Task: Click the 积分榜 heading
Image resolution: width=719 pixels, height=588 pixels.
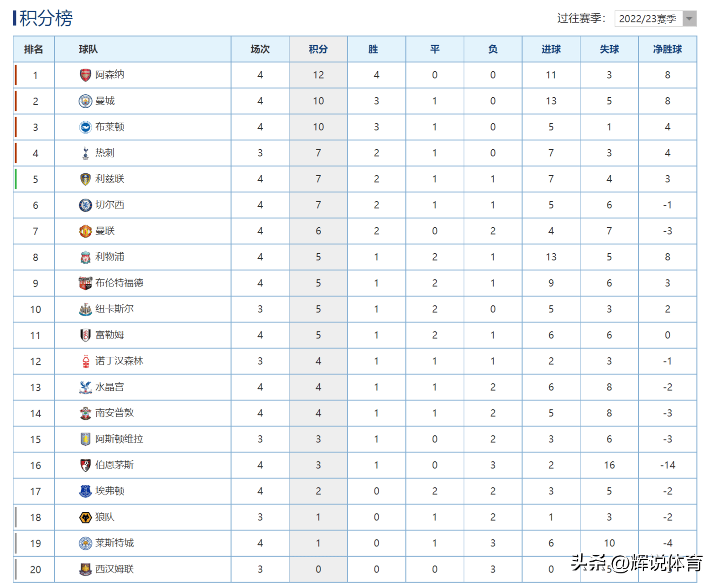Action: (x=46, y=18)
